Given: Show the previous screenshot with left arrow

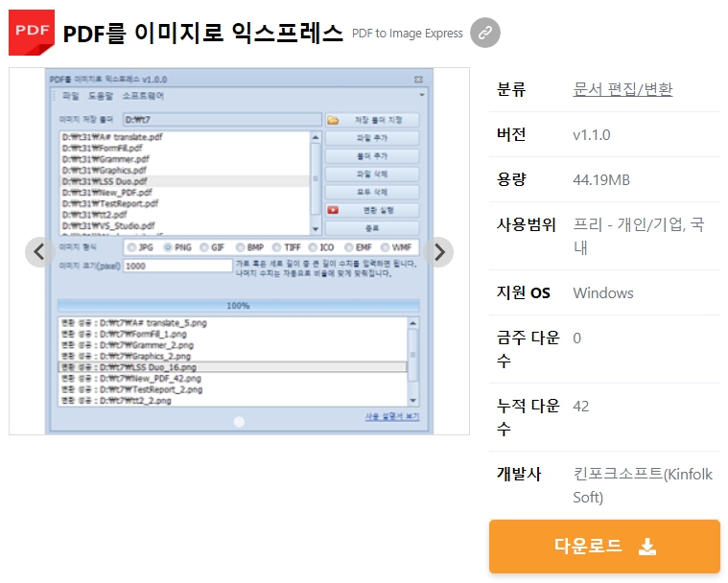Looking at the screenshot, I should (x=39, y=252).
